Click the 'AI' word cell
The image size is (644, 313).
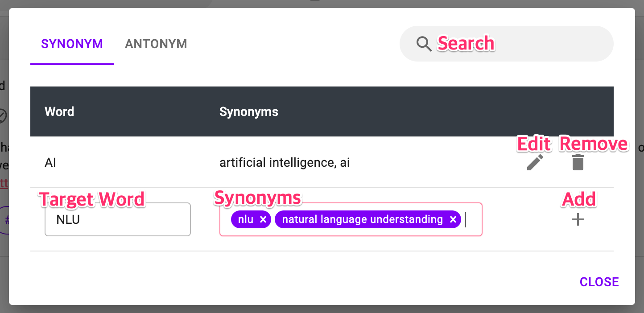click(50, 163)
